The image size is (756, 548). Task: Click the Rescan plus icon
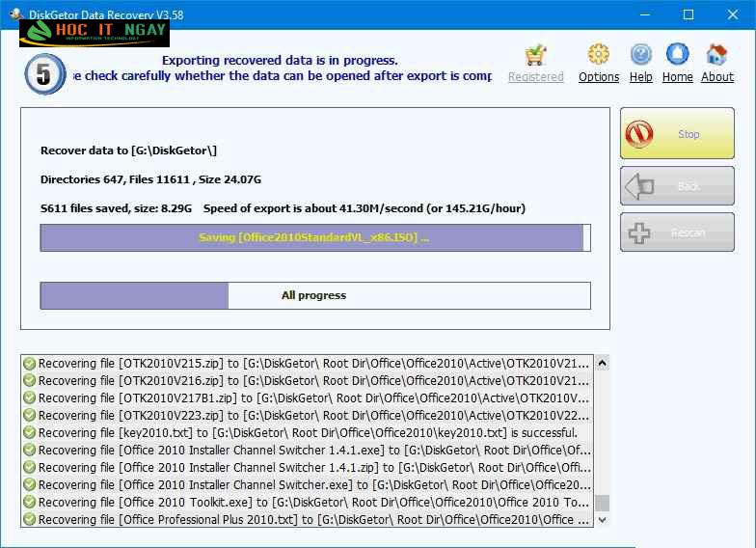[639, 233]
